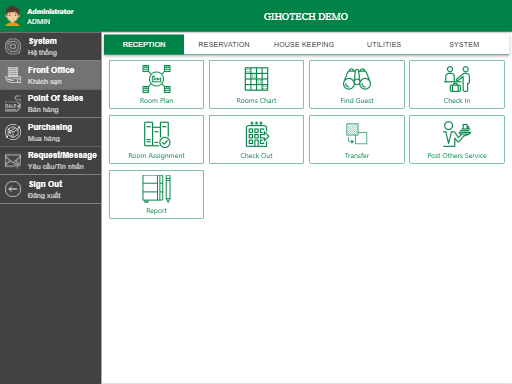Select the System tab in top bar

(x=464, y=44)
